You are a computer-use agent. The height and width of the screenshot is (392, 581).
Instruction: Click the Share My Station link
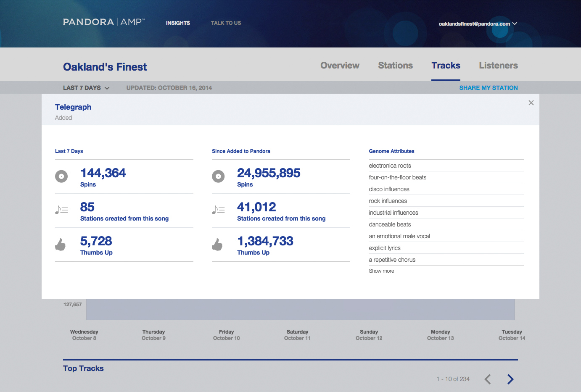click(489, 88)
